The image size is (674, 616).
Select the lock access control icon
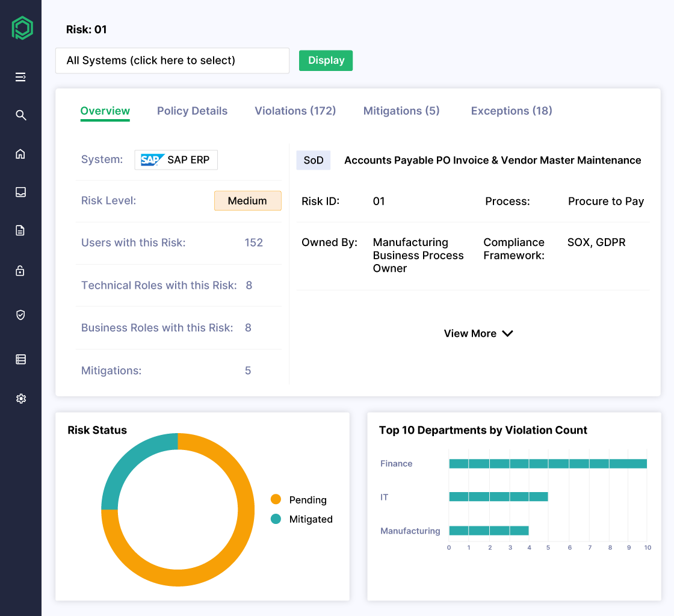click(20, 271)
